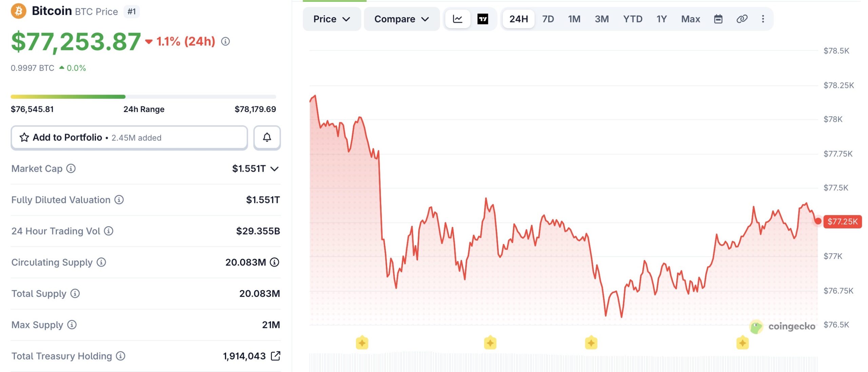The image size is (868, 372).
Task: Click the #1 rank badge
Action: tap(132, 12)
